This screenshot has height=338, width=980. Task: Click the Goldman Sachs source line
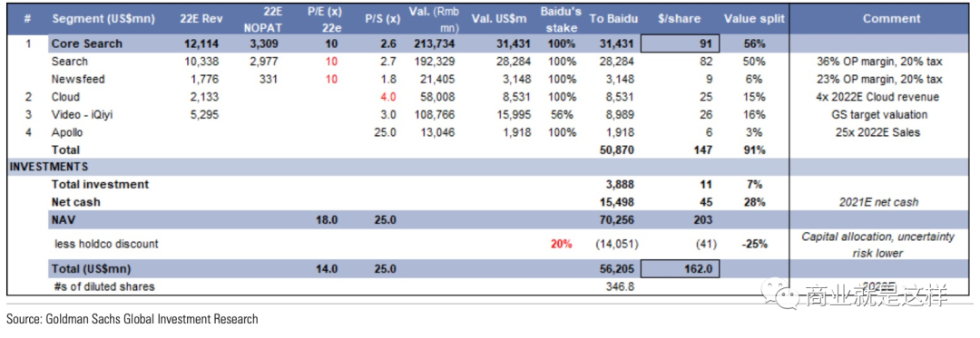(x=132, y=319)
